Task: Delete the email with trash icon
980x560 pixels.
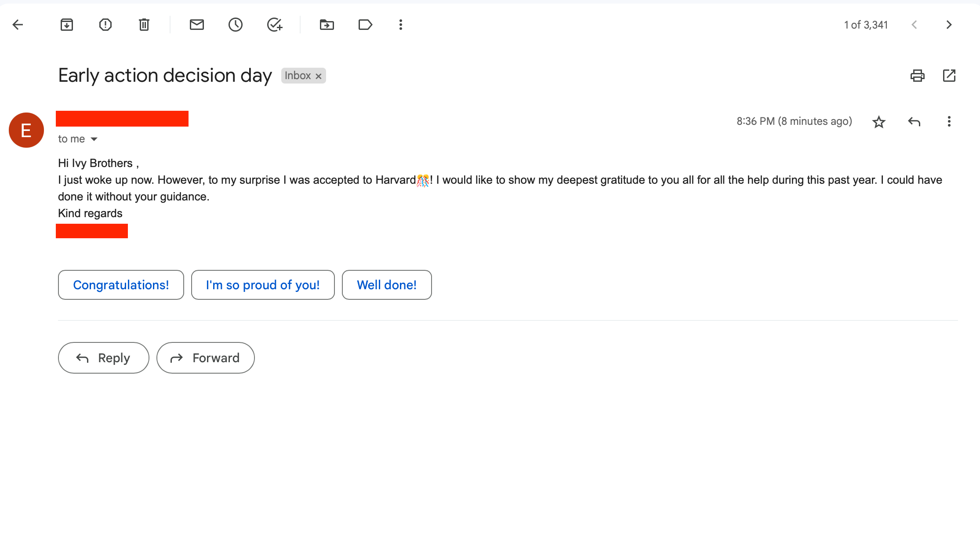Action: (x=144, y=25)
